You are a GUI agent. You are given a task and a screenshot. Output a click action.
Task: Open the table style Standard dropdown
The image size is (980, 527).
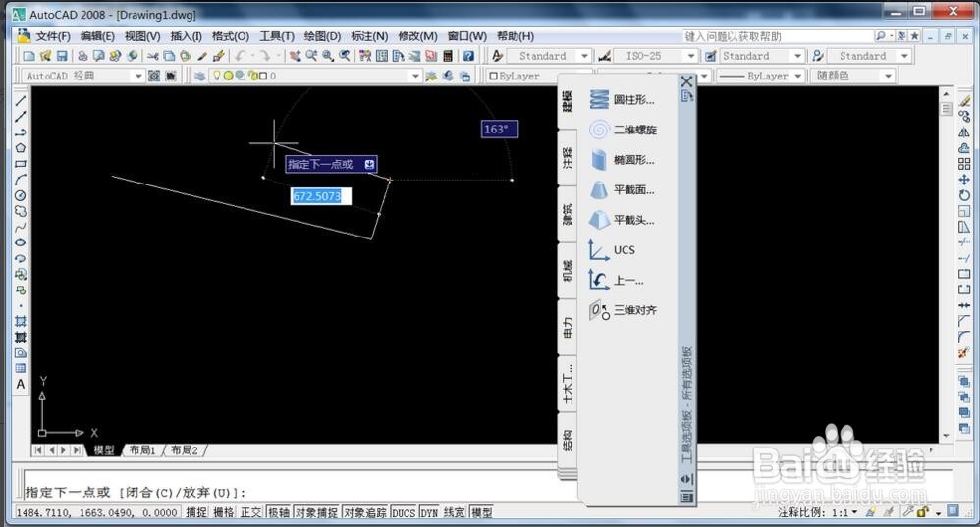point(797,56)
